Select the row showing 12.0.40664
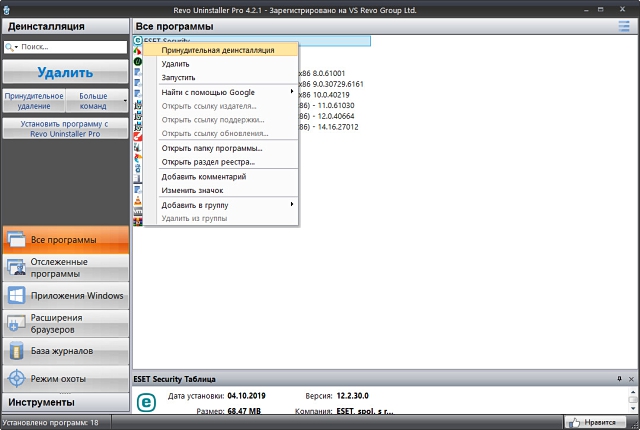 pyautogui.click(x=327, y=116)
